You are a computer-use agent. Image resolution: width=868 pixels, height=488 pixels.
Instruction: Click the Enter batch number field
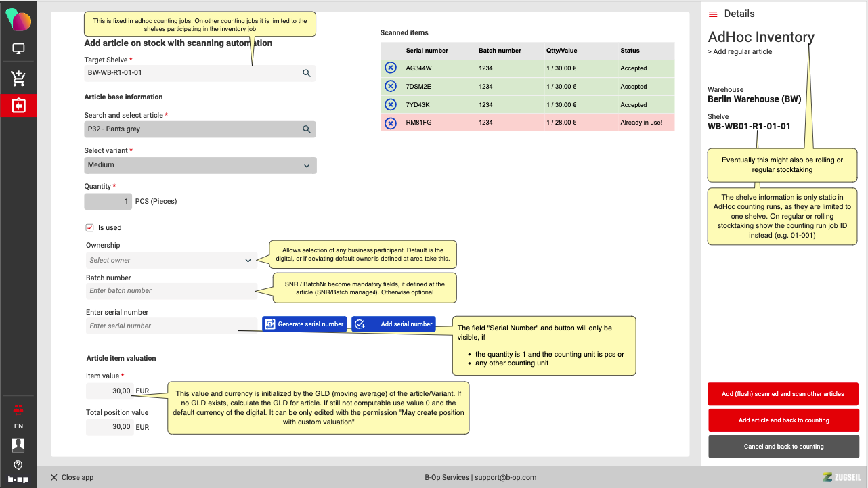[x=171, y=291]
